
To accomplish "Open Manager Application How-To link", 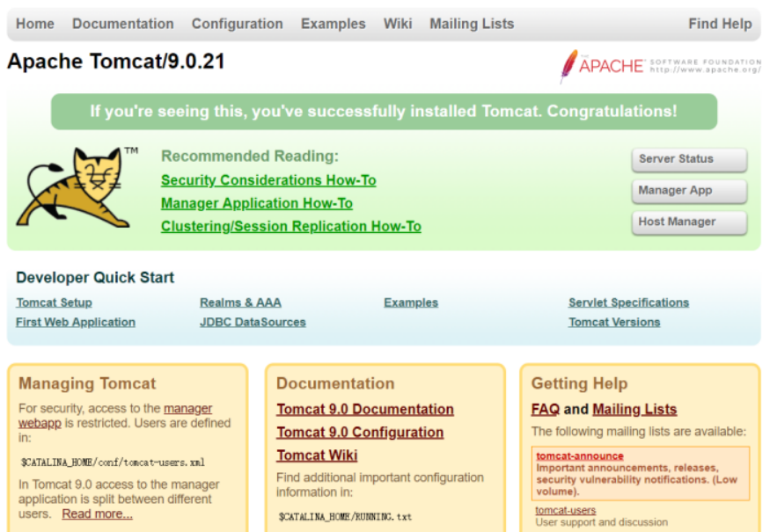I will [257, 204].
